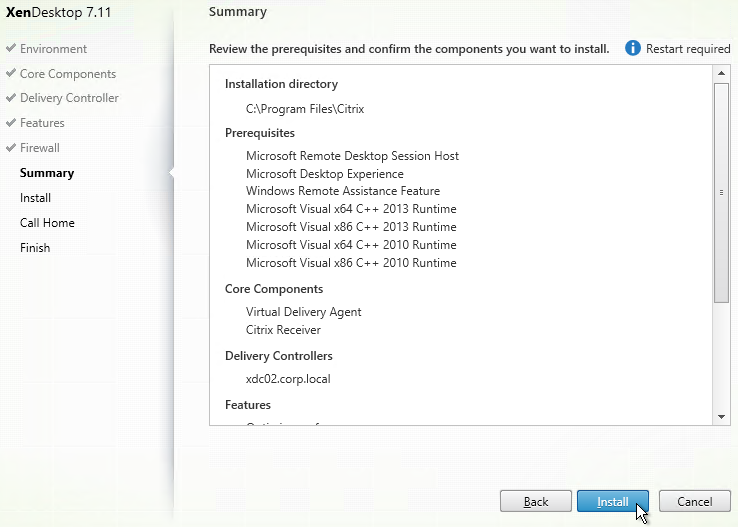Click the checkmark icon beside Delivery Controller
The width and height of the screenshot is (738, 527).
coord(10,98)
